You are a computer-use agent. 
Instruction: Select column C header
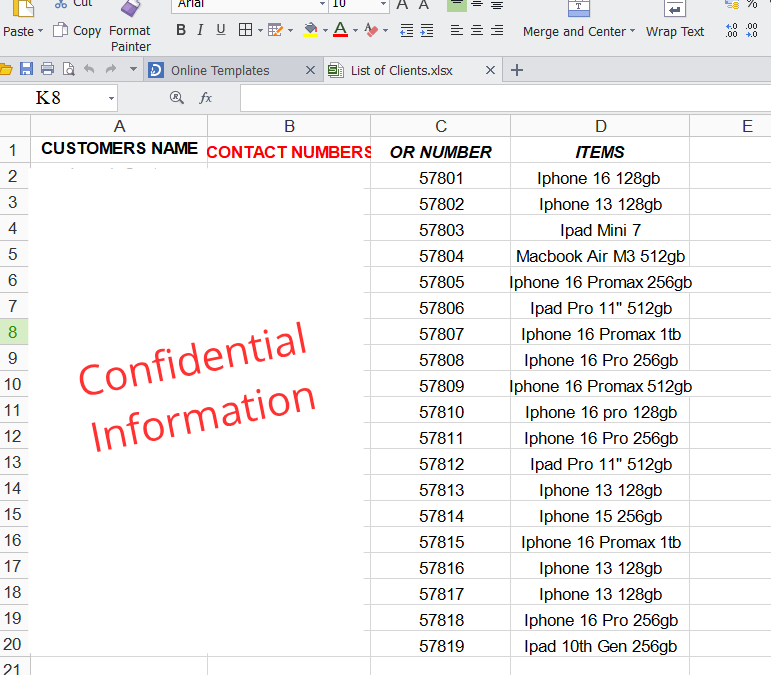point(441,126)
